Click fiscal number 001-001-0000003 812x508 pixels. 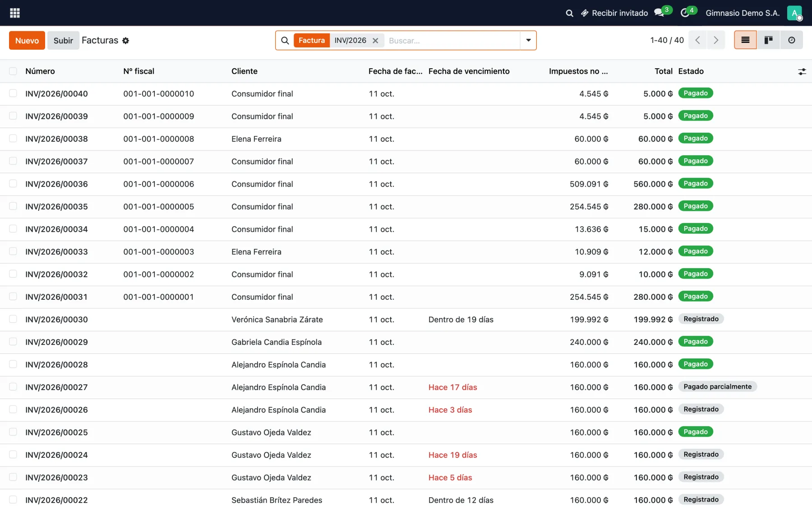point(158,252)
